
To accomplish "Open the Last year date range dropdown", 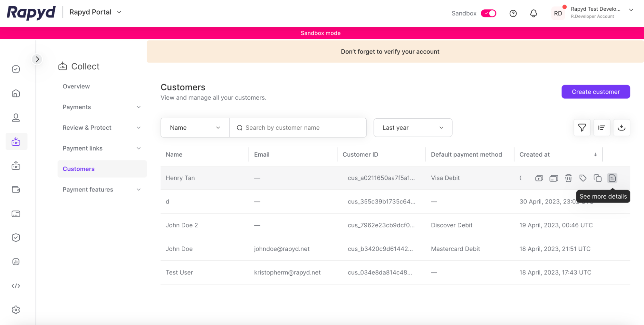I will 413,128.
